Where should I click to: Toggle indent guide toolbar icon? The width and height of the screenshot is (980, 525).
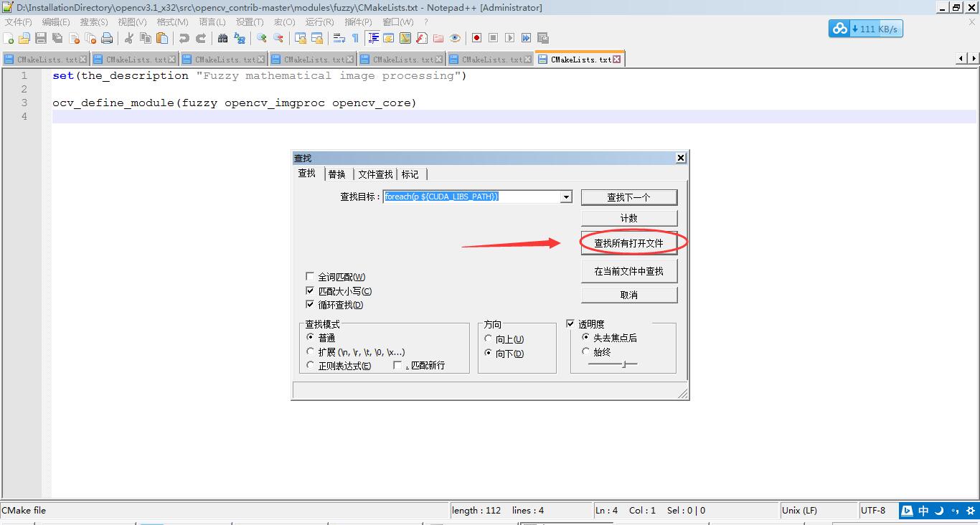(x=373, y=38)
